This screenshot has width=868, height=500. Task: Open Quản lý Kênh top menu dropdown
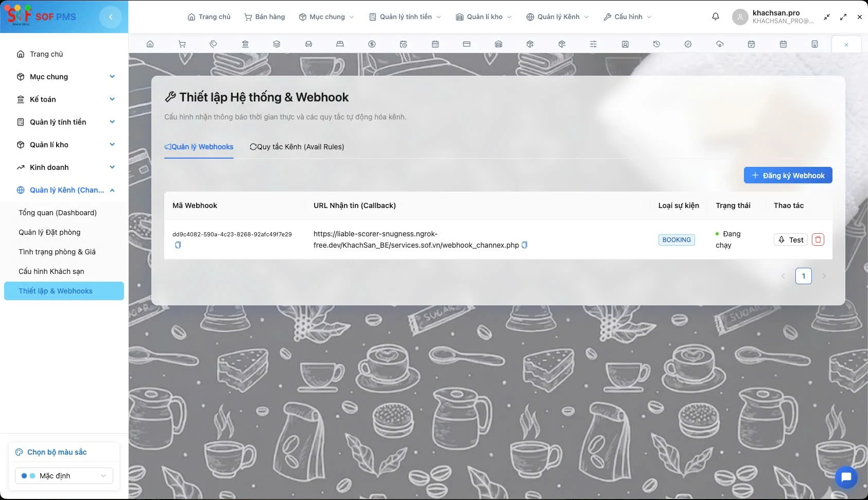point(558,17)
